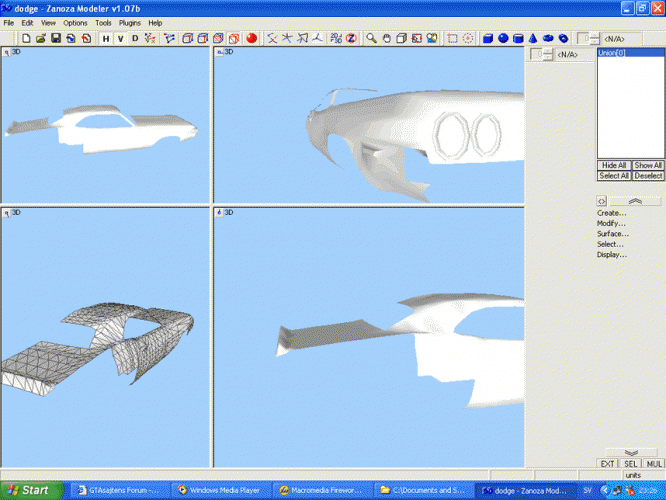Create a sphere primitive from toolbar
The height and width of the screenshot is (500, 666).
click(503, 38)
